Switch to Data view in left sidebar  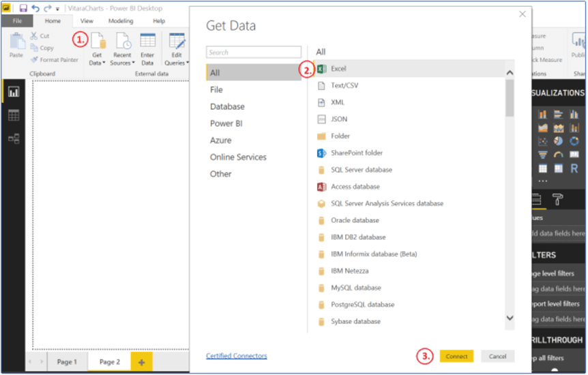pyautogui.click(x=14, y=115)
